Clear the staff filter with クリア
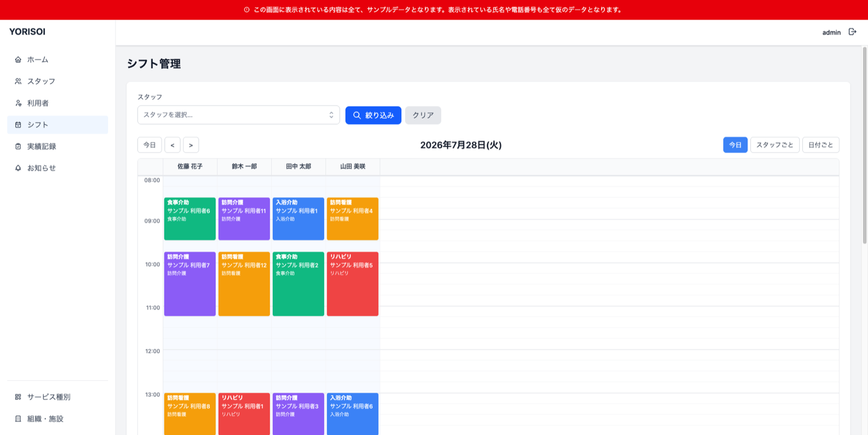The width and height of the screenshot is (868, 435). click(423, 115)
